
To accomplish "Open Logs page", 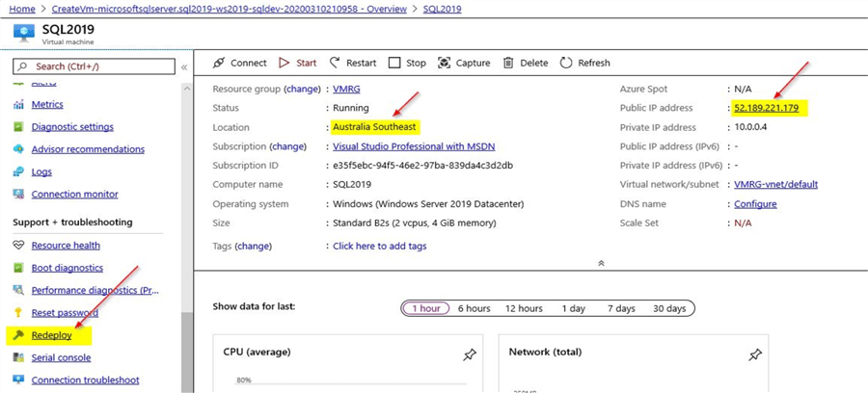I will [41, 171].
